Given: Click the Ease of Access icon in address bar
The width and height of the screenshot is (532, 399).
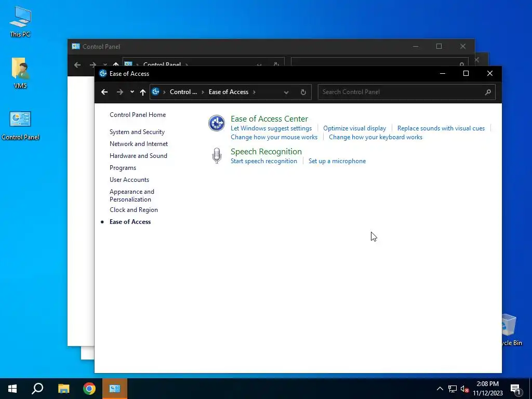Looking at the screenshot, I should [155, 91].
